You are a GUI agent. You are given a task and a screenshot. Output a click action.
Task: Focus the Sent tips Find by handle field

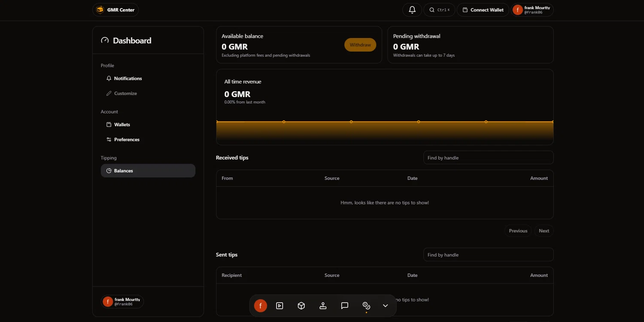(x=489, y=255)
